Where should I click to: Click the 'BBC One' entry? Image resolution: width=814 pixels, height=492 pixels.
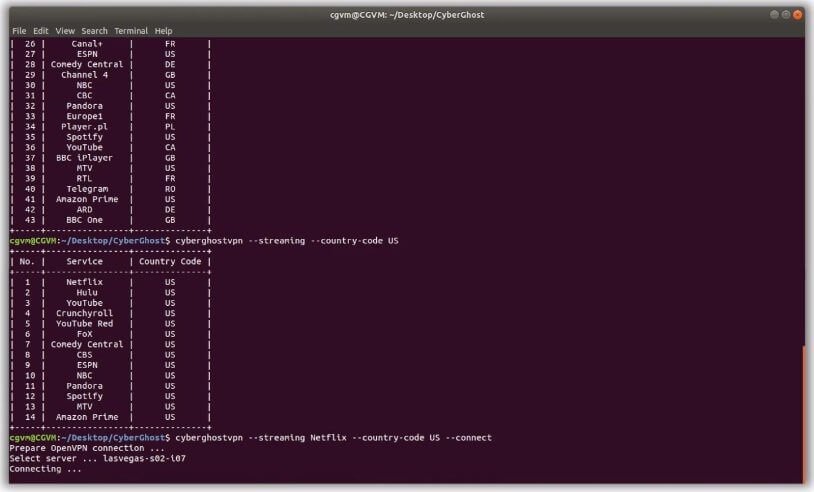click(x=84, y=220)
